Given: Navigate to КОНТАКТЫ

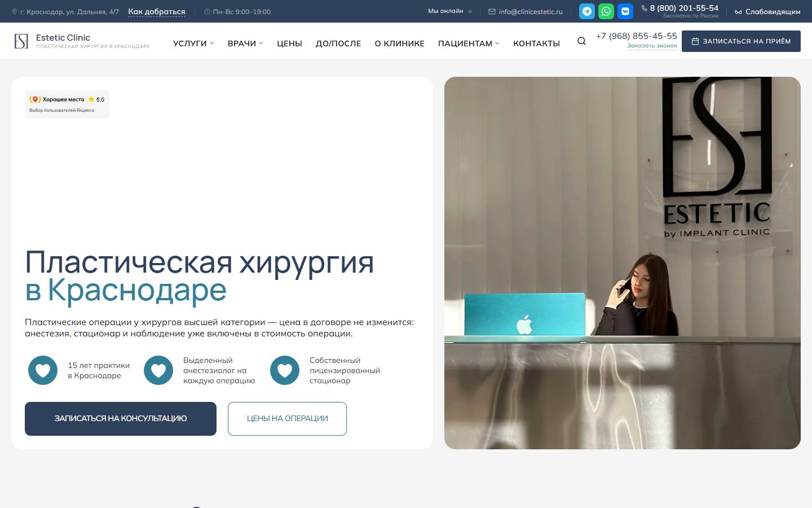Looking at the screenshot, I should click(x=536, y=43).
